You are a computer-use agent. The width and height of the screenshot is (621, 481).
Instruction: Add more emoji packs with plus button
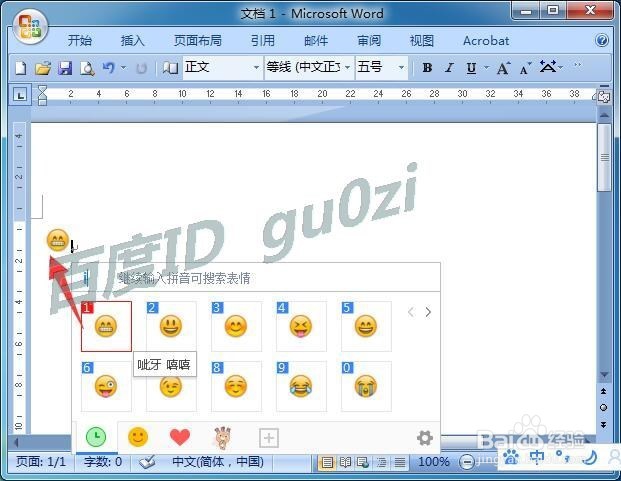pos(269,438)
